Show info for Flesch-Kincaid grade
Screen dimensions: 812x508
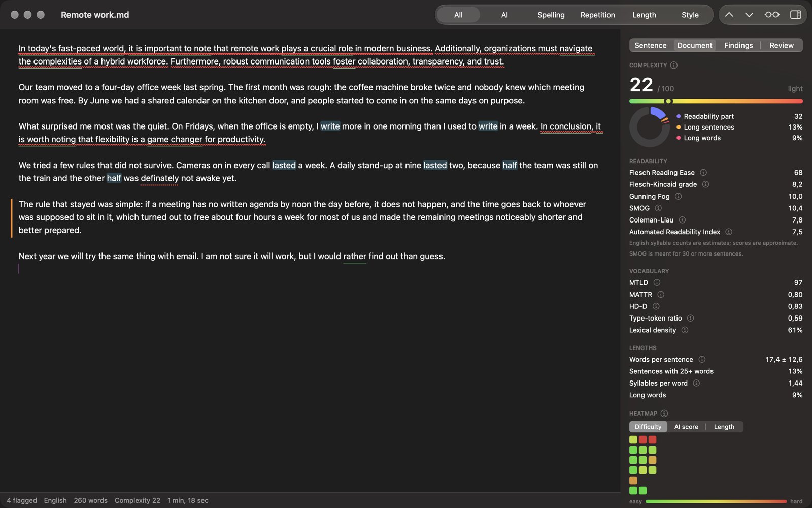click(705, 184)
